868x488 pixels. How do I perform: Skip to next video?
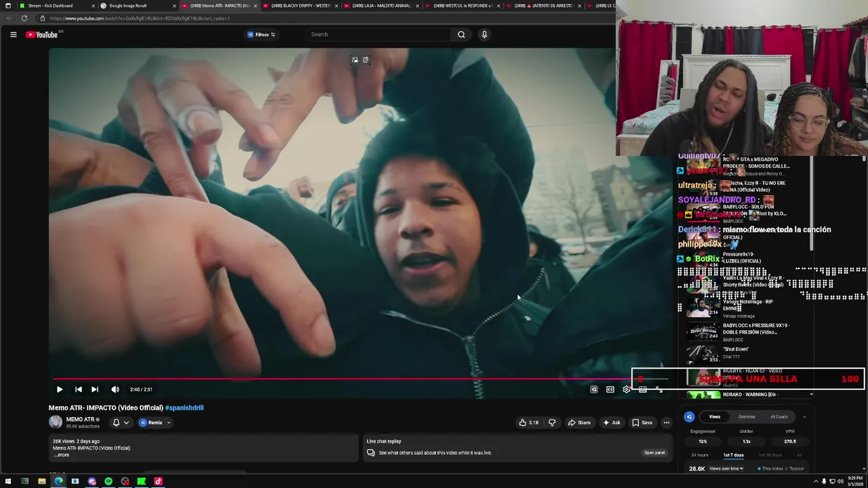[95, 389]
